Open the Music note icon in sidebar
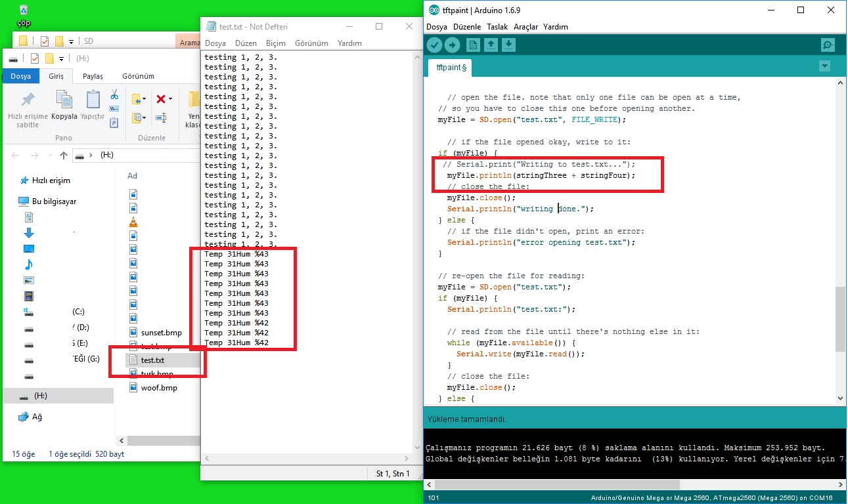Image resolution: width=848 pixels, height=504 pixels. coord(28,264)
